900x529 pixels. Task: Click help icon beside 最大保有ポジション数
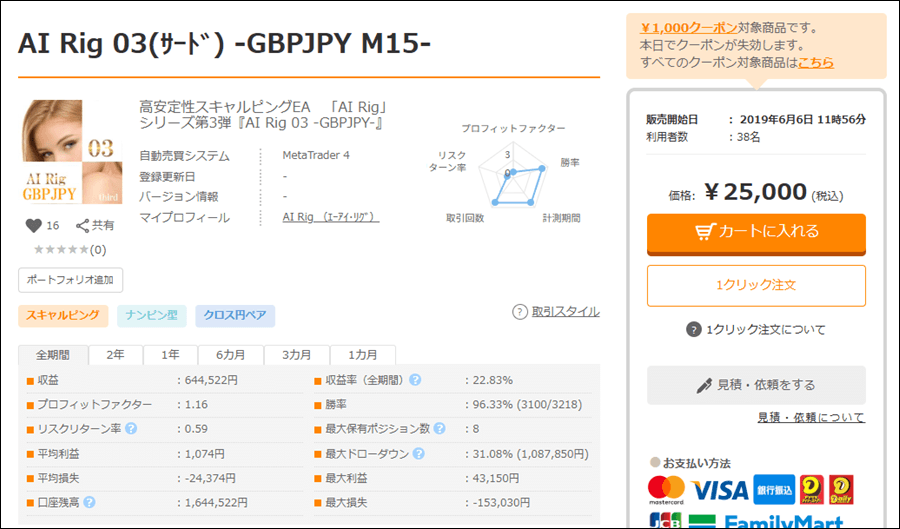click(438, 429)
